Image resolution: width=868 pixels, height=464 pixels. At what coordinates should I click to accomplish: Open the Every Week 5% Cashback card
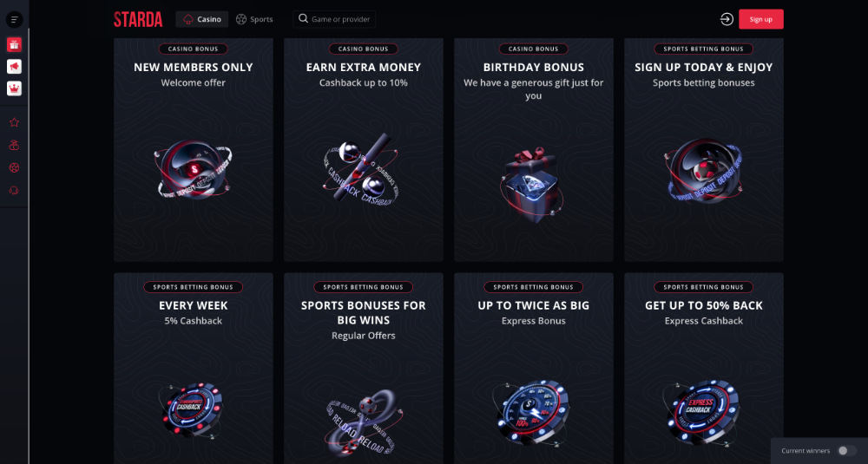click(x=193, y=373)
